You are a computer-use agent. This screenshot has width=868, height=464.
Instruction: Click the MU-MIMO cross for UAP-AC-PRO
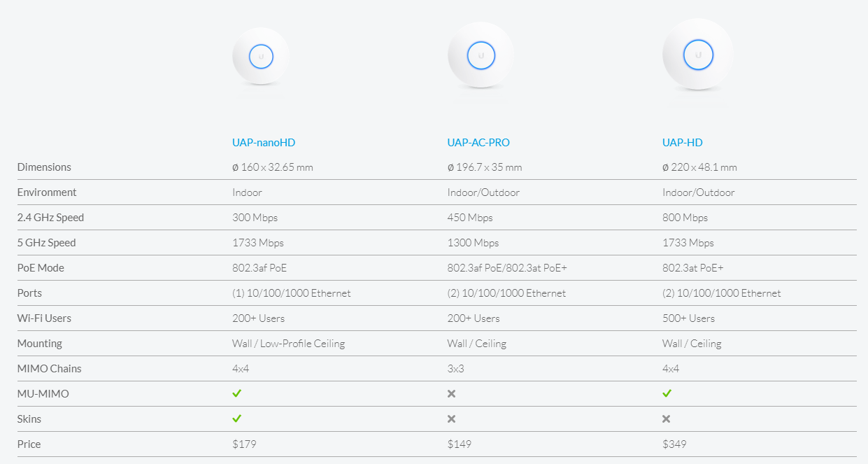(x=452, y=393)
